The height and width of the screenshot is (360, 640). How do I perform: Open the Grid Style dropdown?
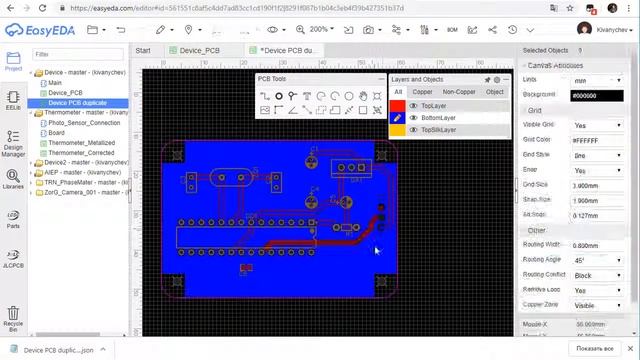tap(597, 156)
